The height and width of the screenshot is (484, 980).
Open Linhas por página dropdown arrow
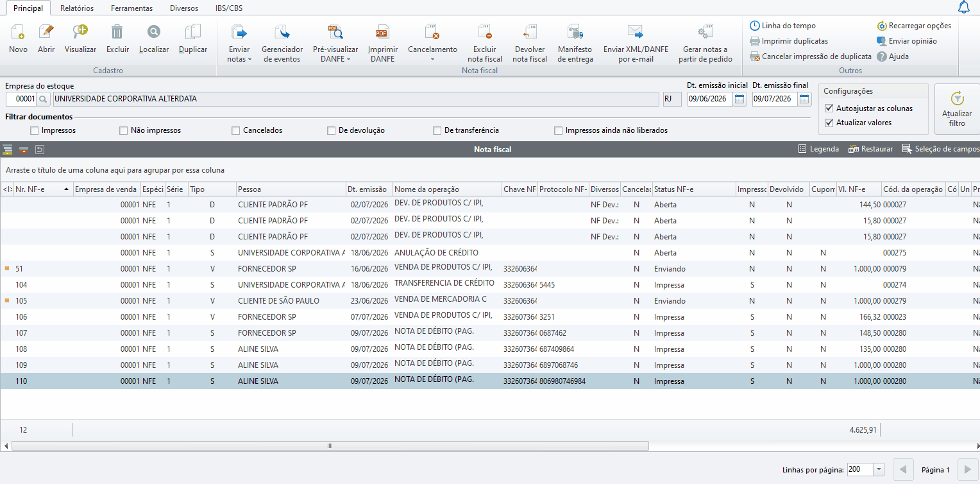[x=879, y=469]
